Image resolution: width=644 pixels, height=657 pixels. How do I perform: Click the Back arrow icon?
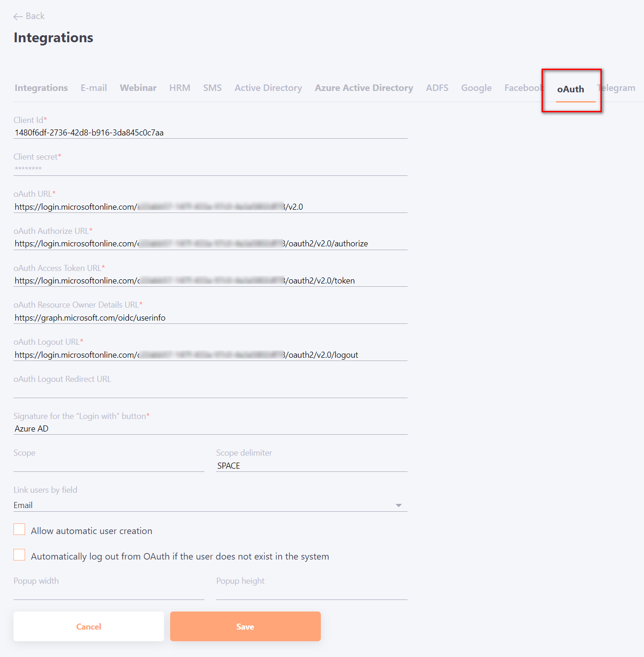pyautogui.click(x=18, y=17)
